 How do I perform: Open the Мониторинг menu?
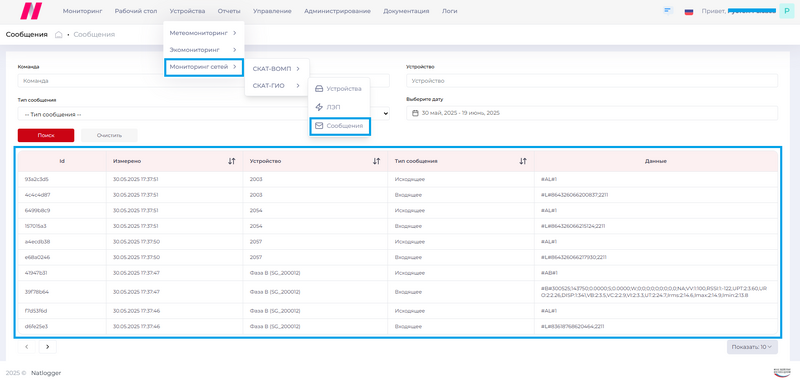coord(82,11)
